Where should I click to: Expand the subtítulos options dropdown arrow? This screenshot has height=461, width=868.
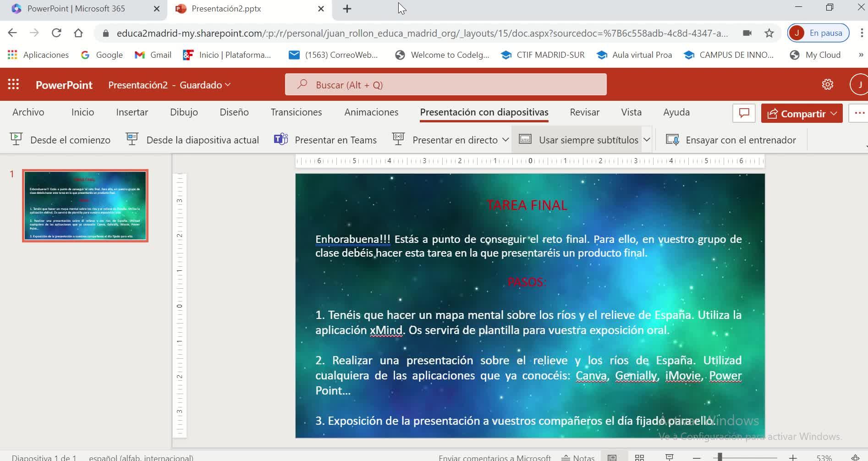[x=647, y=140]
